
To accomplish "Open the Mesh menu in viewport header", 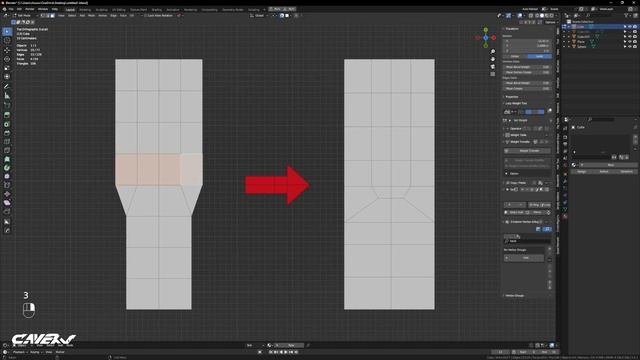I will point(91,16).
